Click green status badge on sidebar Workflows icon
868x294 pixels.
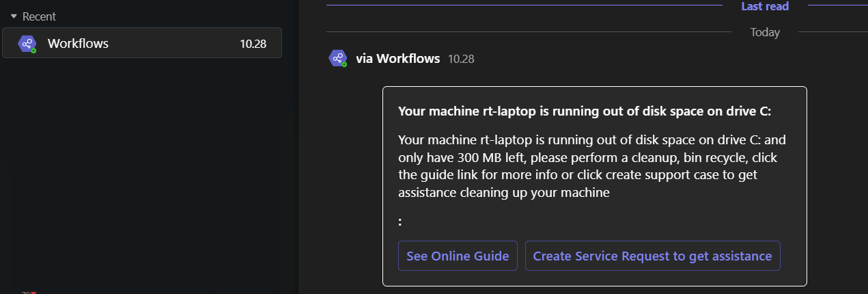tap(33, 51)
